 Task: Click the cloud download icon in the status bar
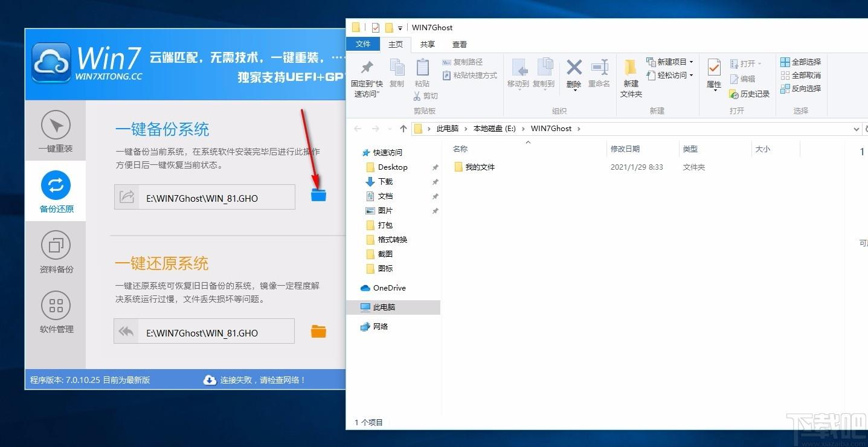point(210,380)
